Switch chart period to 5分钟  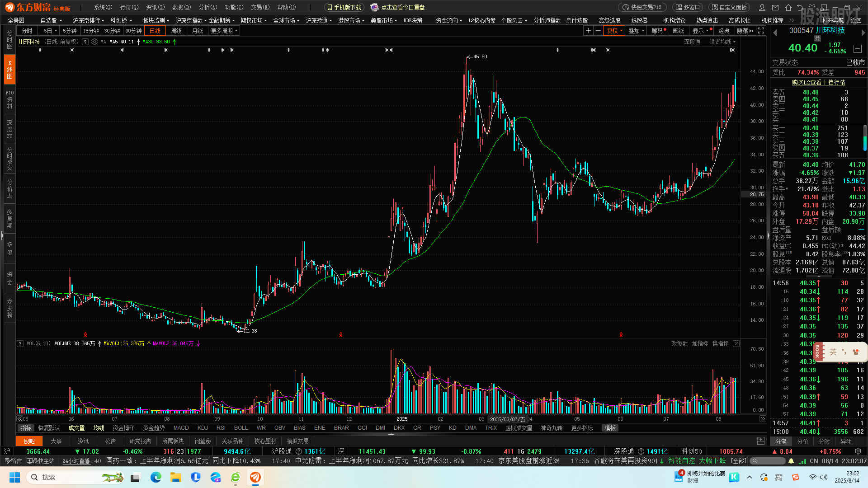point(70,31)
